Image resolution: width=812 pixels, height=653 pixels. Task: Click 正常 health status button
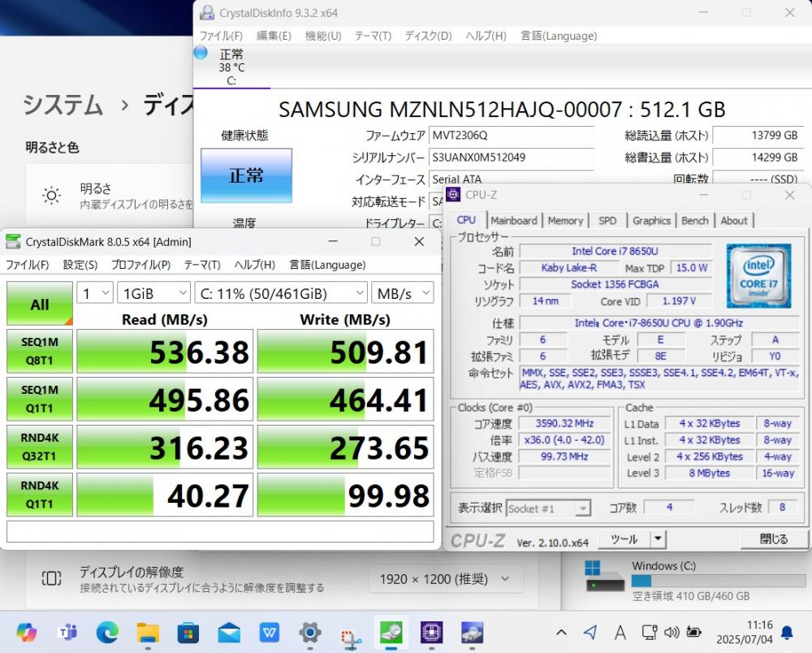pyautogui.click(x=246, y=175)
